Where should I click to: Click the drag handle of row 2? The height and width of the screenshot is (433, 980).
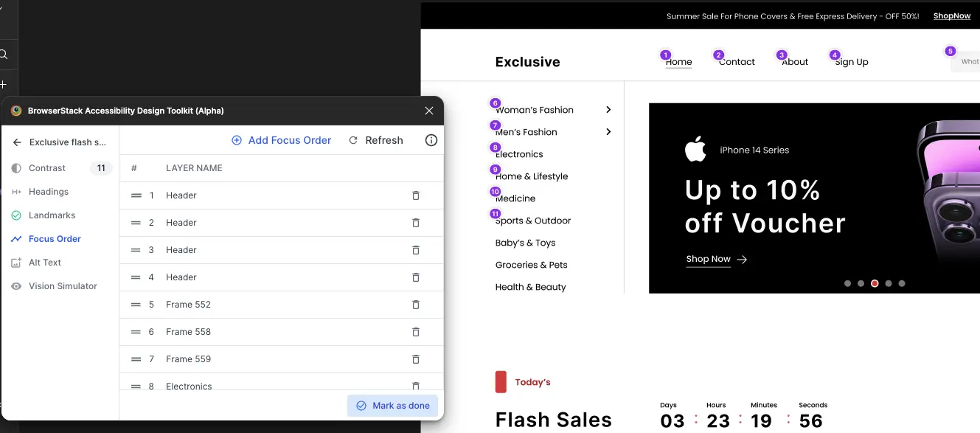(x=136, y=223)
